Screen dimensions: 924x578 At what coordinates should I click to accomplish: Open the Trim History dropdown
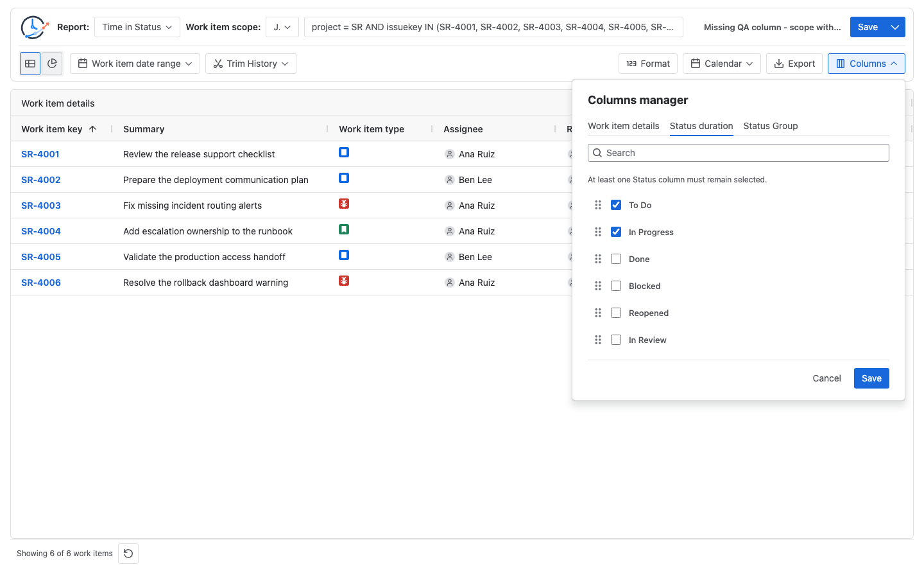(251, 64)
